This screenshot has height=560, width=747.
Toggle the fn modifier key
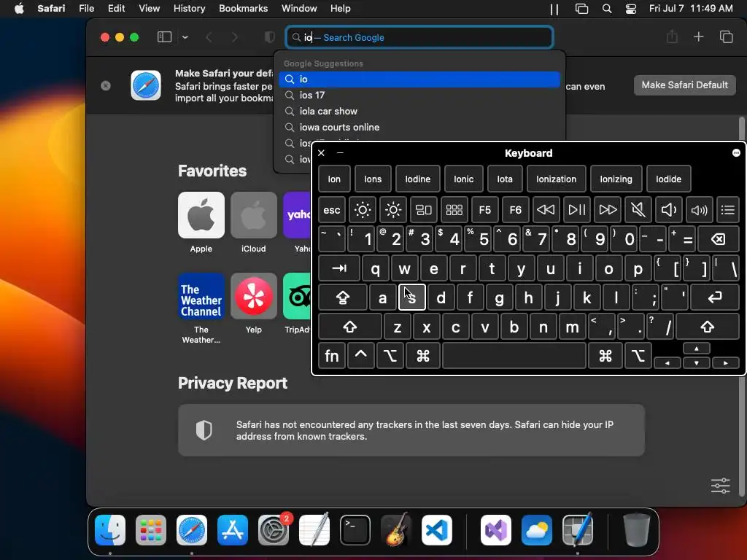[x=332, y=356]
